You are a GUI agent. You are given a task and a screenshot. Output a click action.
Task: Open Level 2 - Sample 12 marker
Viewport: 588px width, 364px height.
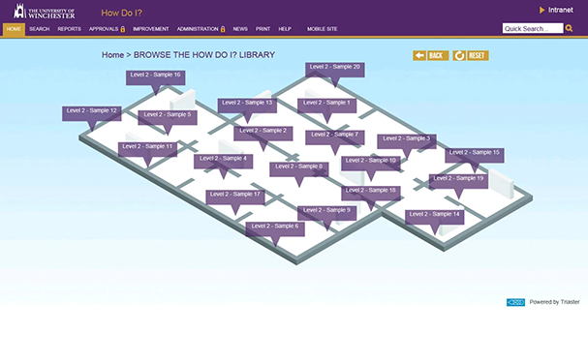click(92, 113)
